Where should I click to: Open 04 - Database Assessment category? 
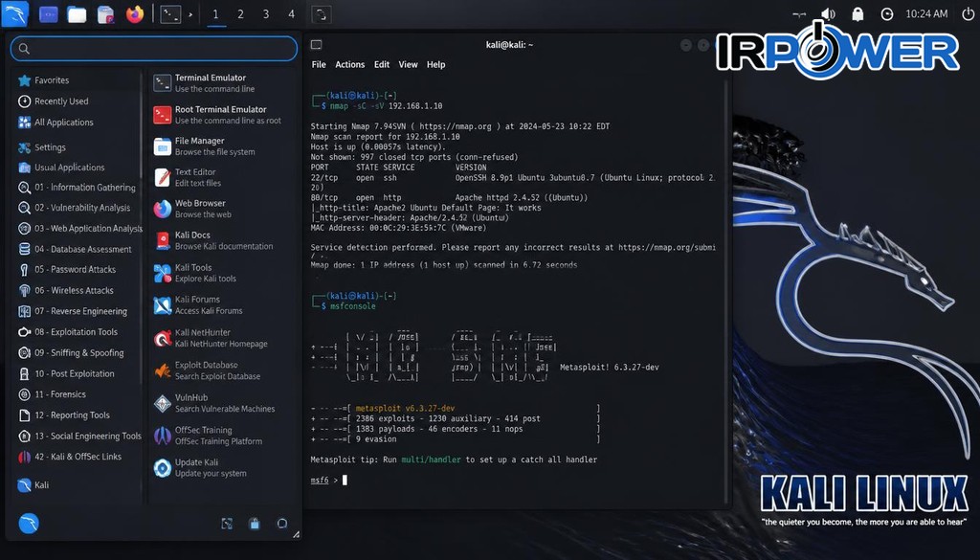click(83, 250)
